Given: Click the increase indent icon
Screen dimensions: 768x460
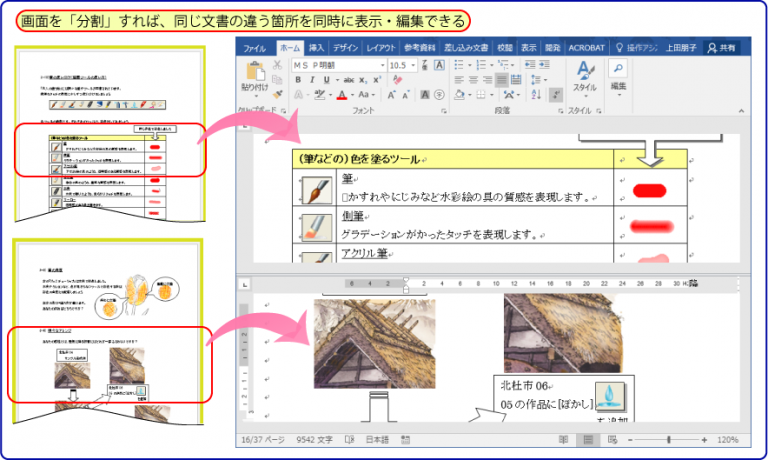Looking at the screenshot, I should [x=544, y=65].
